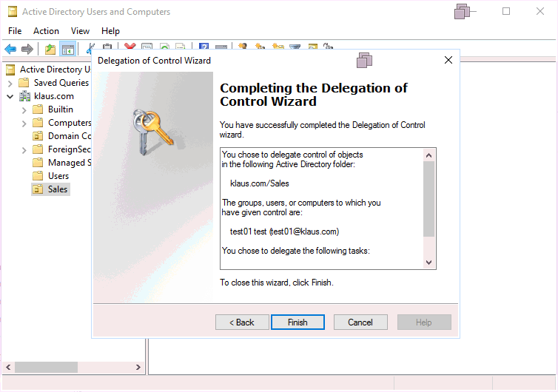This screenshot has height=392, width=558.
Task: Select the Builtin tree item
Action: [61, 109]
